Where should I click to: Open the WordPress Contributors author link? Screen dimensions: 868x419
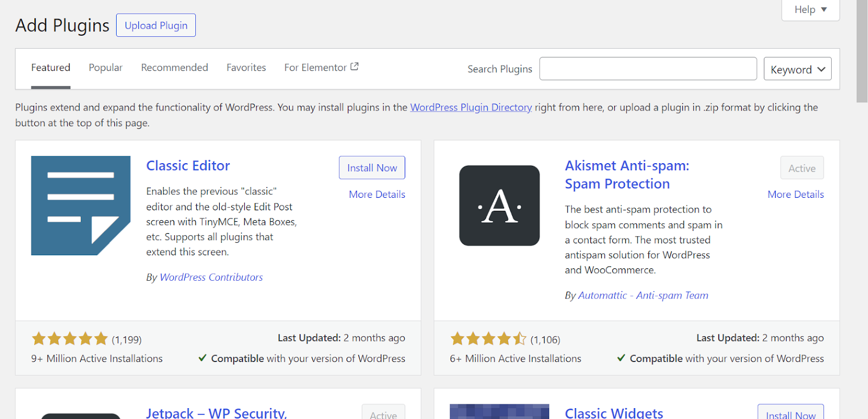coord(211,277)
